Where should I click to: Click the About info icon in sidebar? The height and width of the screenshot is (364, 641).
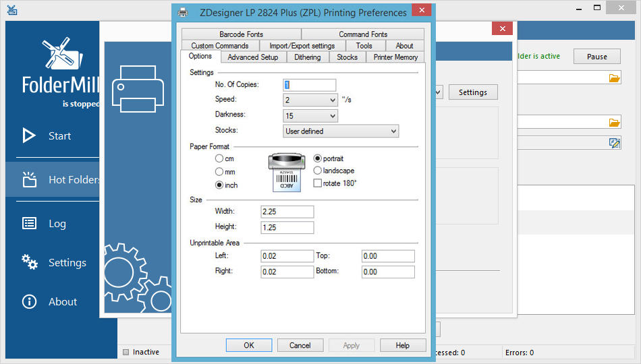tap(29, 301)
